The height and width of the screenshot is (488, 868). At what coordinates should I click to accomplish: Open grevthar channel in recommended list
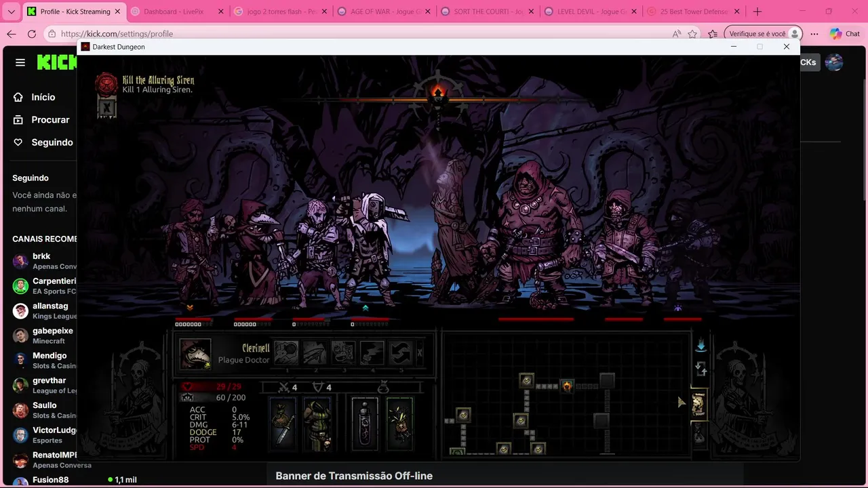pos(44,386)
